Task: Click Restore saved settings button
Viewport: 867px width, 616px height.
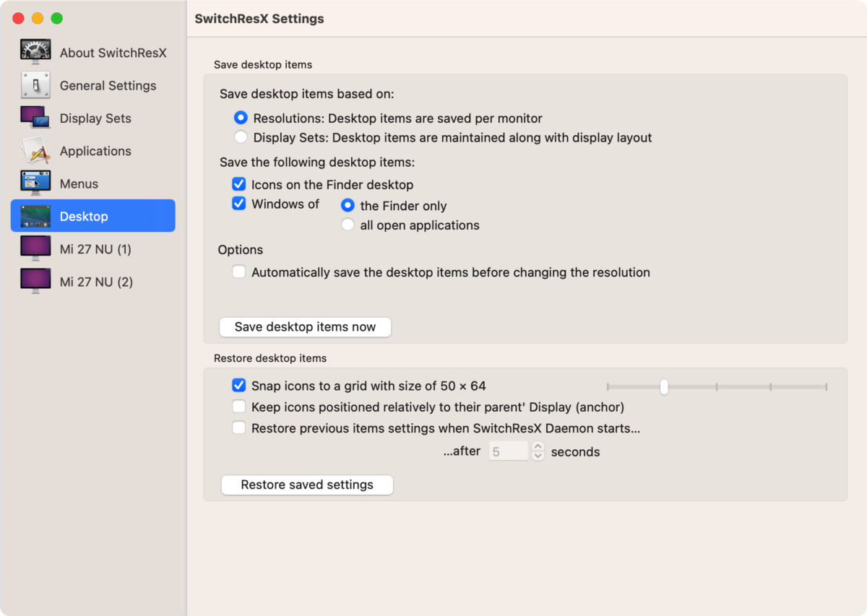Action: coord(307,485)
